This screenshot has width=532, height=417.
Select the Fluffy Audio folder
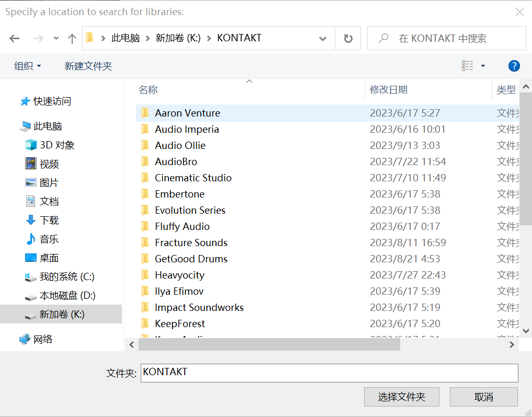[182, 226]
